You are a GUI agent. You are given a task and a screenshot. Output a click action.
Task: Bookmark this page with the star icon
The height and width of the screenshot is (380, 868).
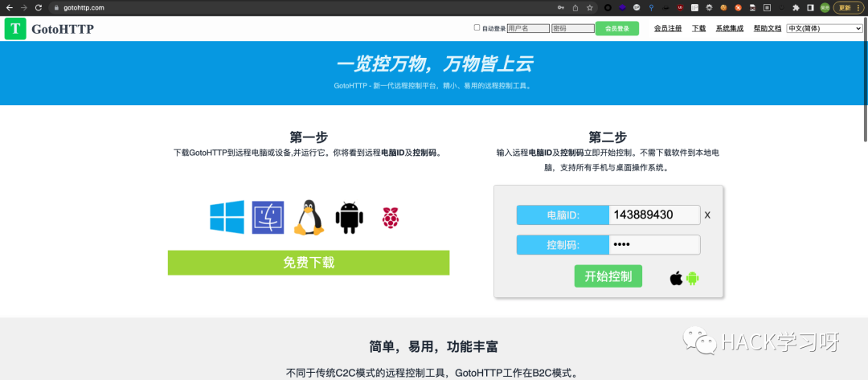(x=590, y=8)
